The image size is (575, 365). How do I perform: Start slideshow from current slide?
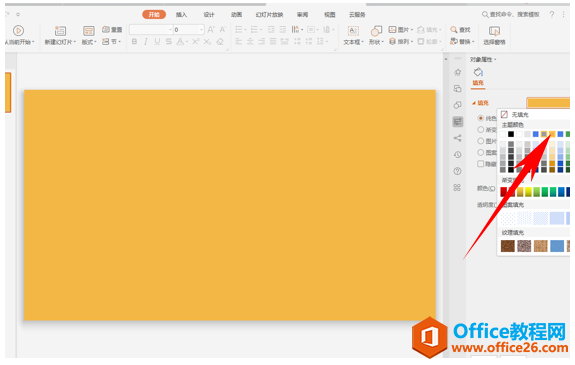[x=18, y=30]
